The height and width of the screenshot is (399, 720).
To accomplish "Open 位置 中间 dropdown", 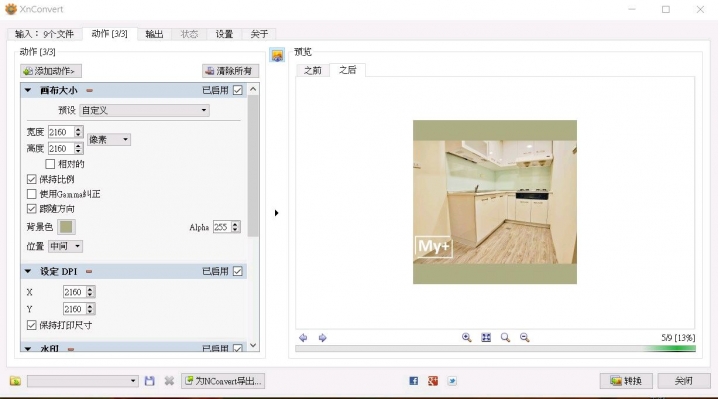I will tap(65, 246).
